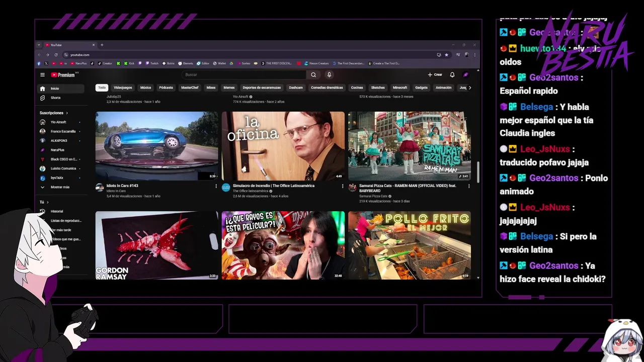Image resolution: width=644 pixels, height=362 pixels.
Task: Open the bysTaXx subscription channel
Action: [x=61, y=178]
